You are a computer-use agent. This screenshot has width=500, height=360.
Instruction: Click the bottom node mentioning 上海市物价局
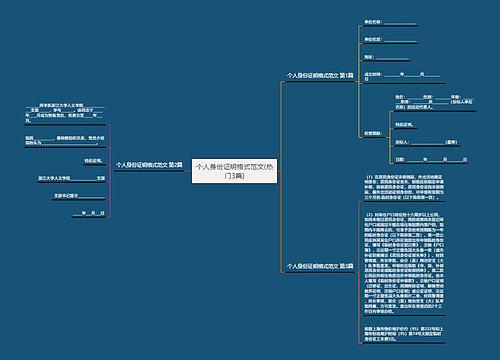[404, 334]
